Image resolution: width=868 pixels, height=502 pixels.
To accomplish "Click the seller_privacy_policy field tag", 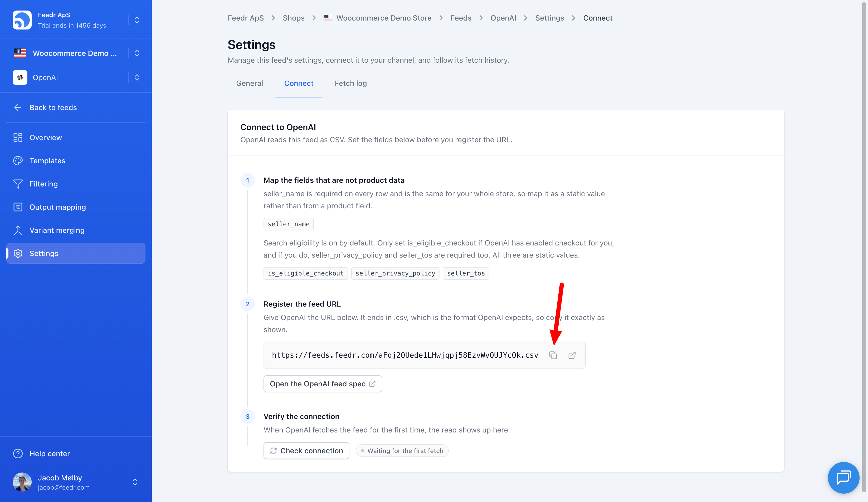I will click(x=395, y=273).
